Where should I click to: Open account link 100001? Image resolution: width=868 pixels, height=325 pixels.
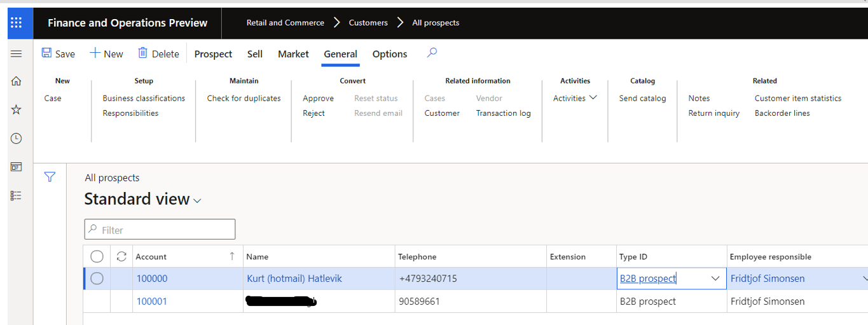[x=152, y=301]
